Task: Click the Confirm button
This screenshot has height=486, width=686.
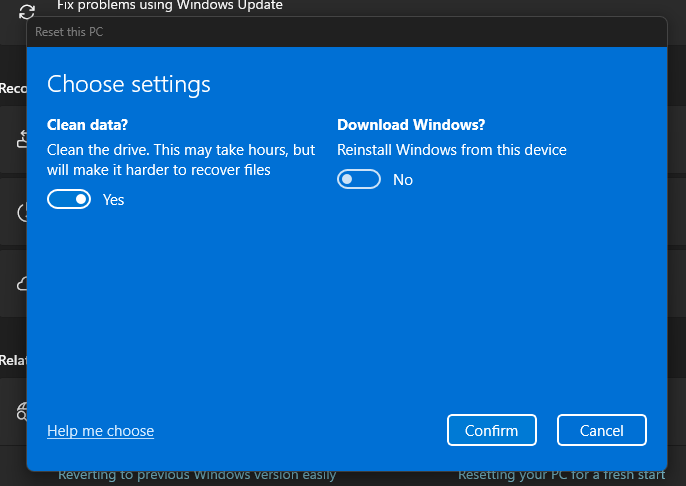Action: point(491,430)
